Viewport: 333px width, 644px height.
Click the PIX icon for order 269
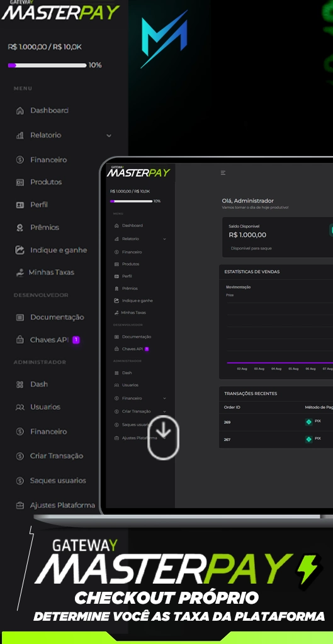point(308,422)
